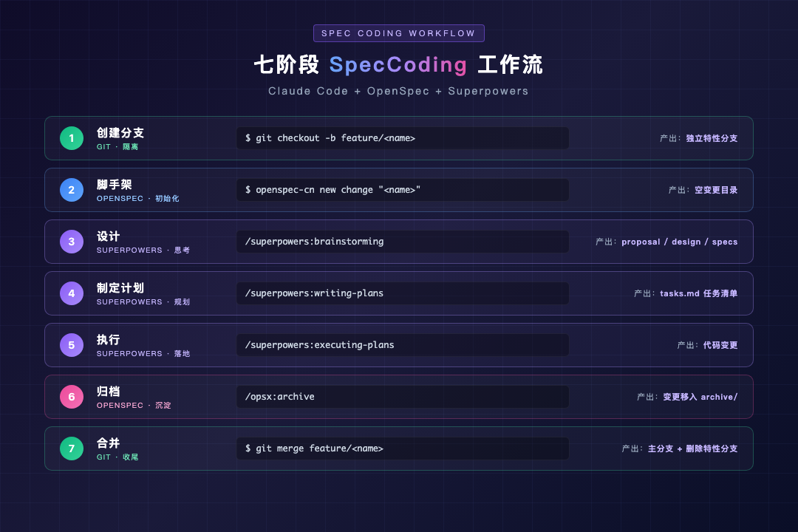The image size is (798, 532).
Task: Select the 'git merge feature/<name>' command box
Action: (403, 449)
